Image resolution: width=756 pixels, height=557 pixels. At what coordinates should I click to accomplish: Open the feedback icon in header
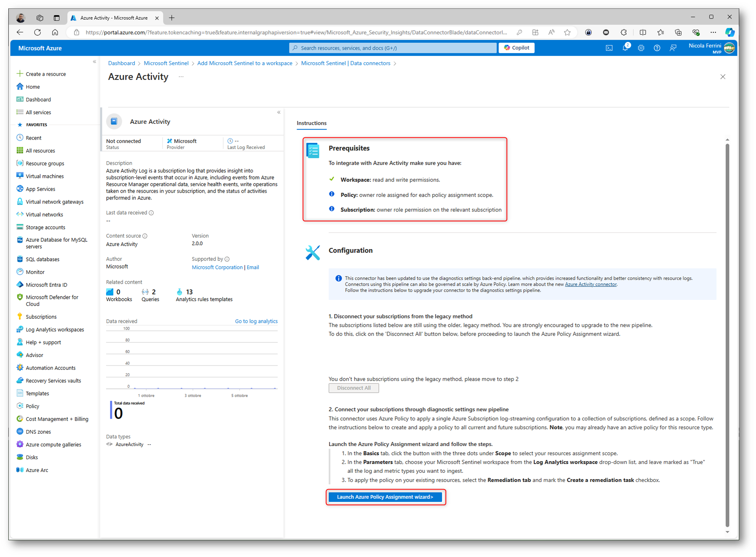click(x=673, y=48)
